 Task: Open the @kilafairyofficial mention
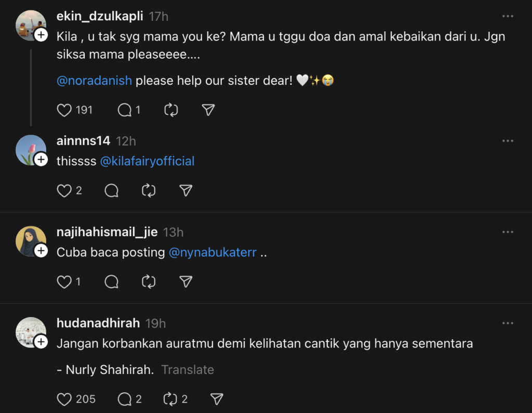[147, 161]
